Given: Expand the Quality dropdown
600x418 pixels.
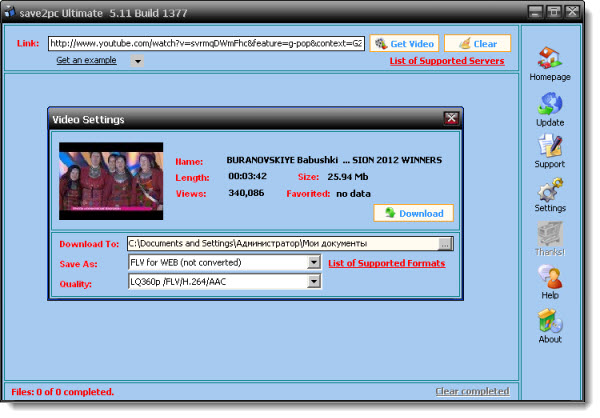Looking at the screenshot, I should (314, 282).
